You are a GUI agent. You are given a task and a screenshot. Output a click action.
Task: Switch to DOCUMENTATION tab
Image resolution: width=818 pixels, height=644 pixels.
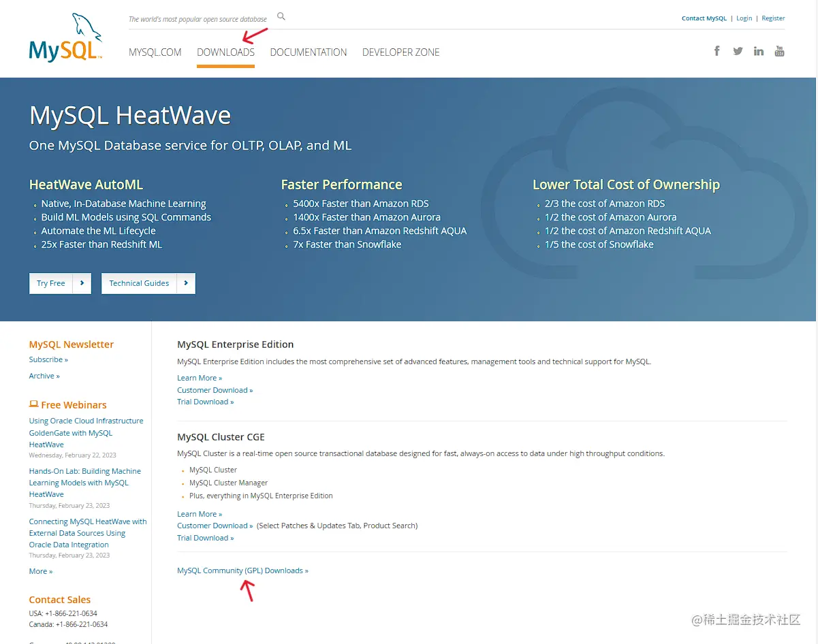click(309, 52)
